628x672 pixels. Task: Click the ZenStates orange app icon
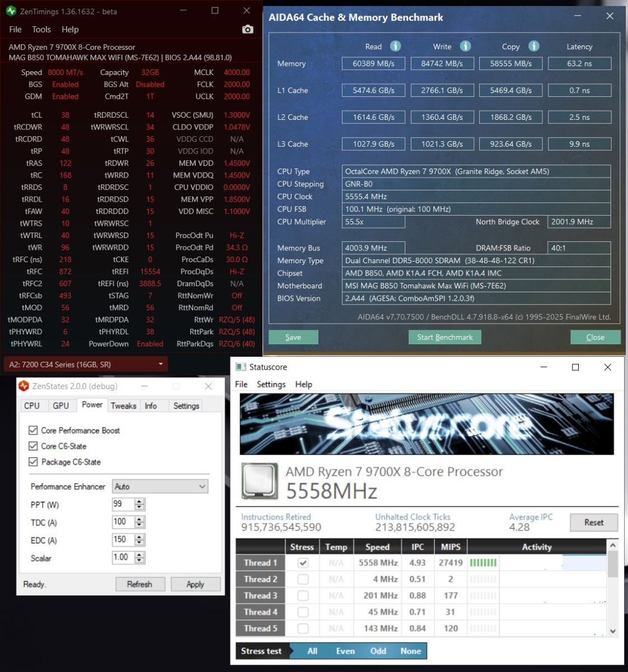(x=24, y=386)
